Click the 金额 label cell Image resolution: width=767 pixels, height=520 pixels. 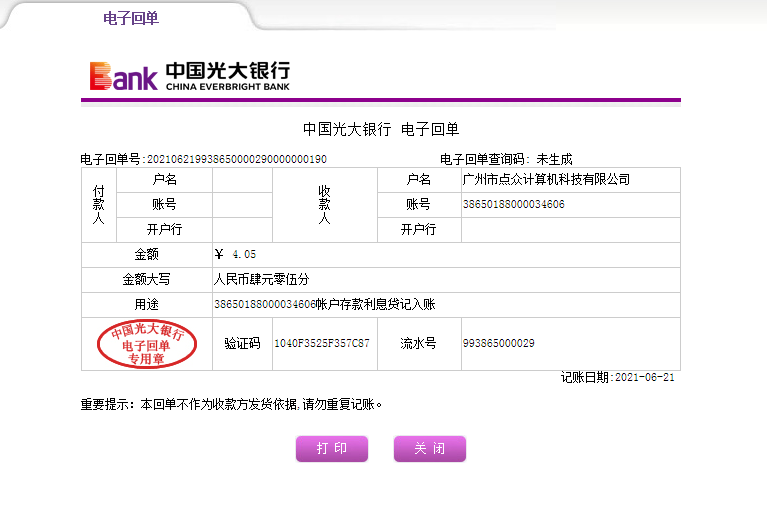coord(146,254)
